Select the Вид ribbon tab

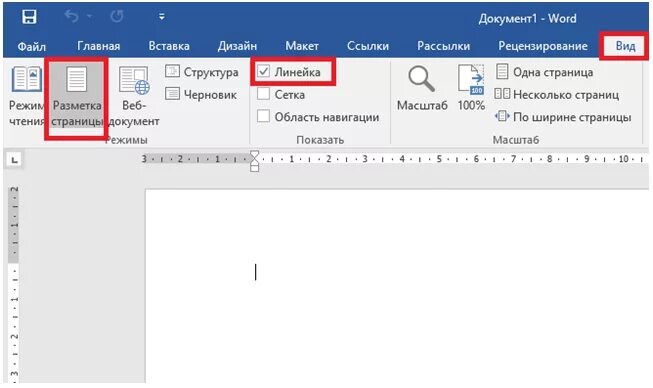625,46
